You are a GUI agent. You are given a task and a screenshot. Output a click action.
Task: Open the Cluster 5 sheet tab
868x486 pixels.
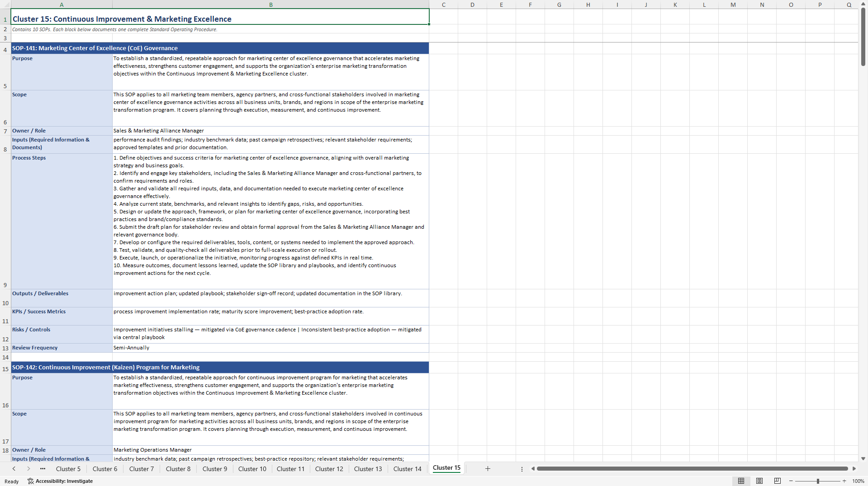(x=68, y=469)
